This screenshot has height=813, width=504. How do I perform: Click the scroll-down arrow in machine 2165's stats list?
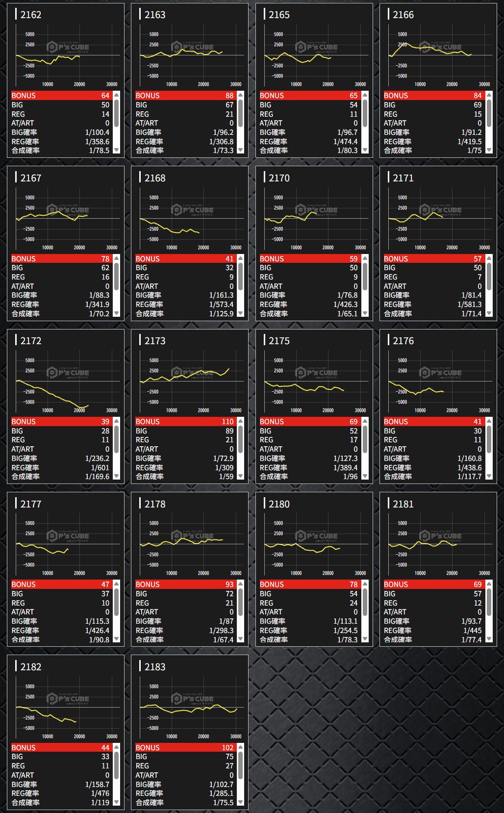pyautogui.click(x=365, y=150)
